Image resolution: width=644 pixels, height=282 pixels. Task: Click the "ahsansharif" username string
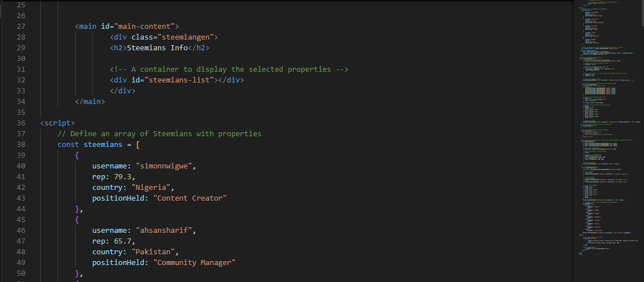tap(164, 230)
